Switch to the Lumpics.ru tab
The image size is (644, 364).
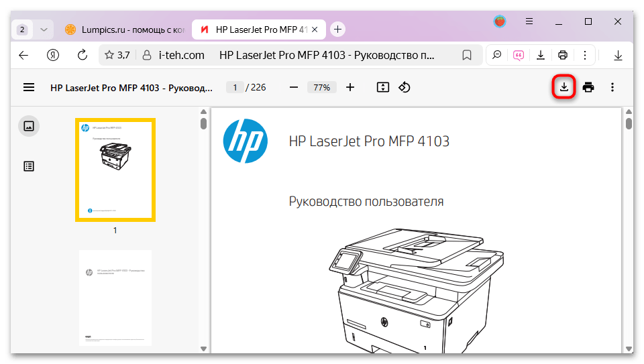coord(125,29)
